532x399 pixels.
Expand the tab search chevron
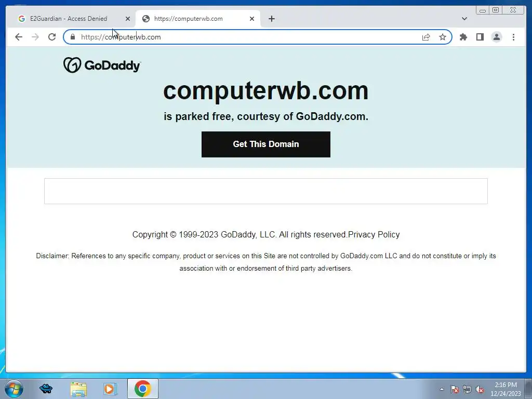[464, 19]
